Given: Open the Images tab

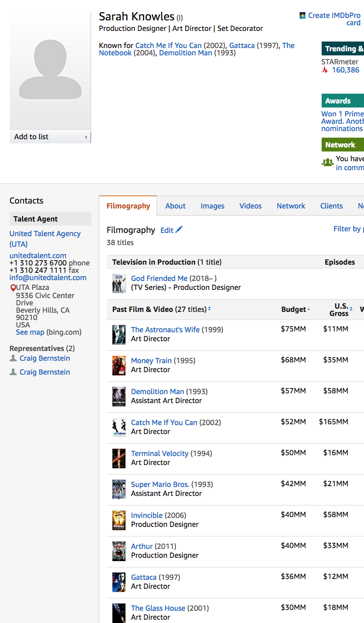Looking at the screenshot, I should [213, 206].
